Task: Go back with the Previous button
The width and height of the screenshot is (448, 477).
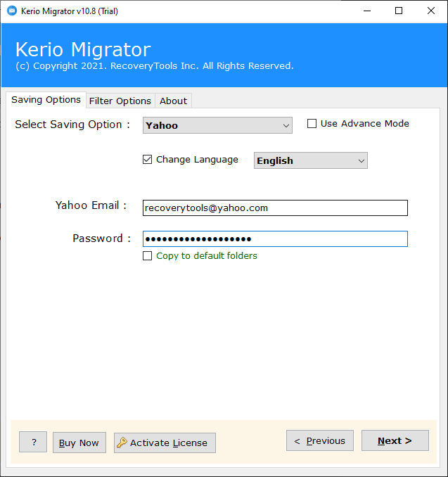Action: click(320, 440)
